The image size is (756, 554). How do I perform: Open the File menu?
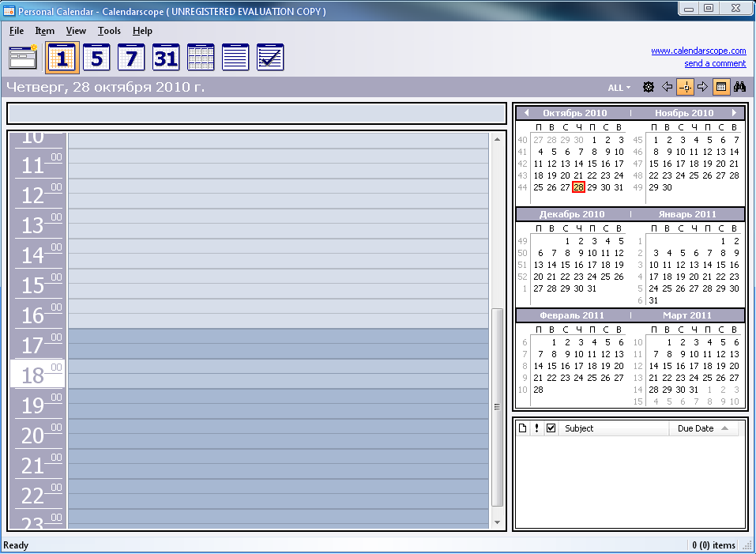point(17,31)
